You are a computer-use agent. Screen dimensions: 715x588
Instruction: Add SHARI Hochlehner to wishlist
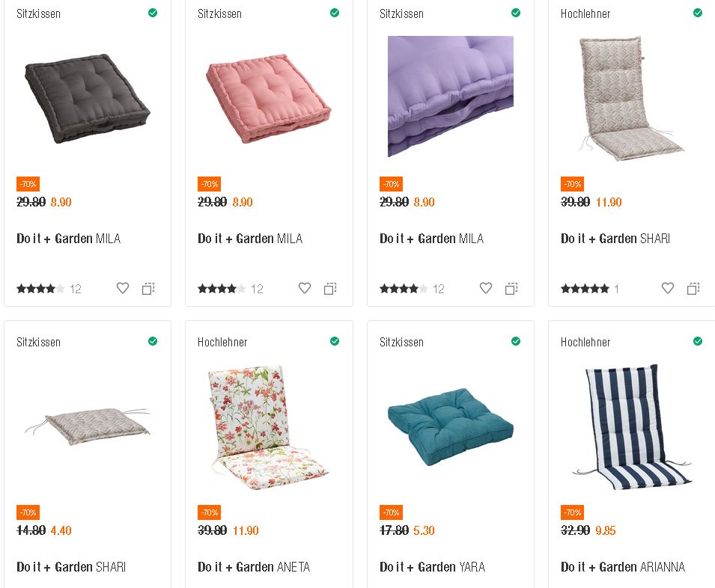(x=668, y=288)
